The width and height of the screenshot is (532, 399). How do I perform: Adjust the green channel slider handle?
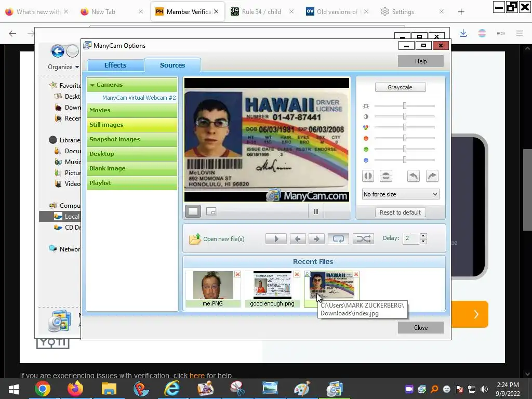pyautogui.click(x=404, y=149)
